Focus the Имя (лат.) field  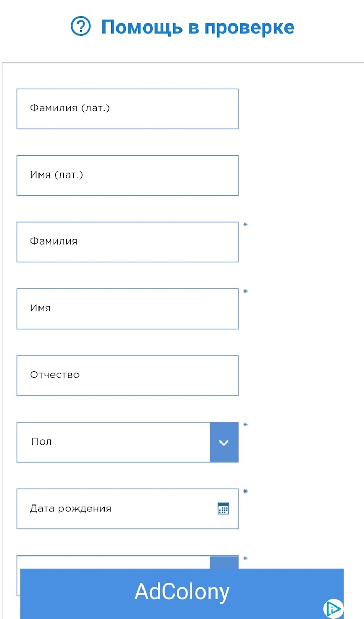point(127,175)
